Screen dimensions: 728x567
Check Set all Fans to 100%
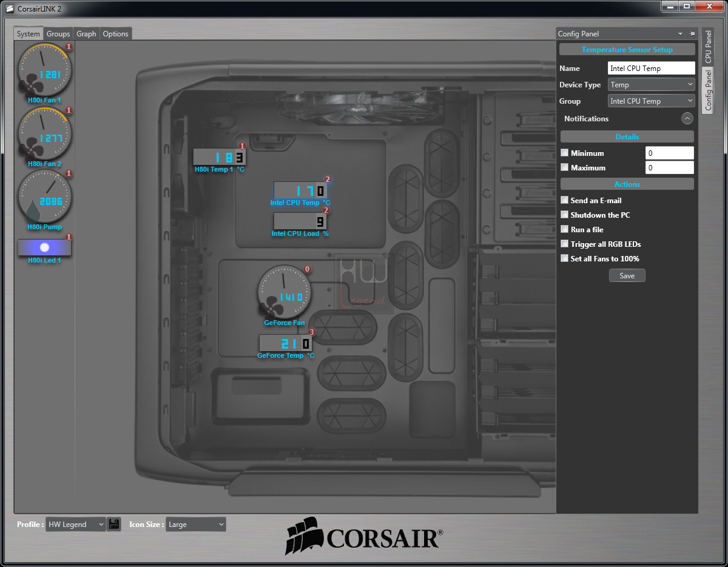click(x=565, y=258)
